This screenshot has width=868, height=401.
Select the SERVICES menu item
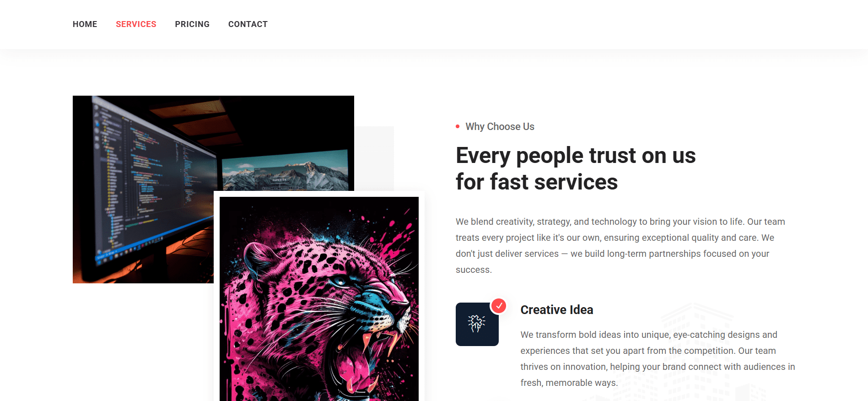pos(136,24)
